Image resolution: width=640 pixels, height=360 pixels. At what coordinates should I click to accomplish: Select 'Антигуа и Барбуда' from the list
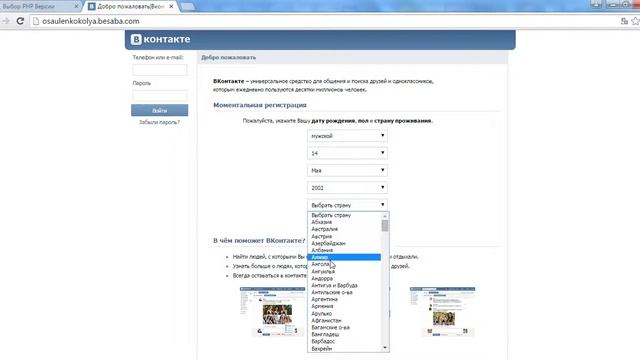coord(344,285)
